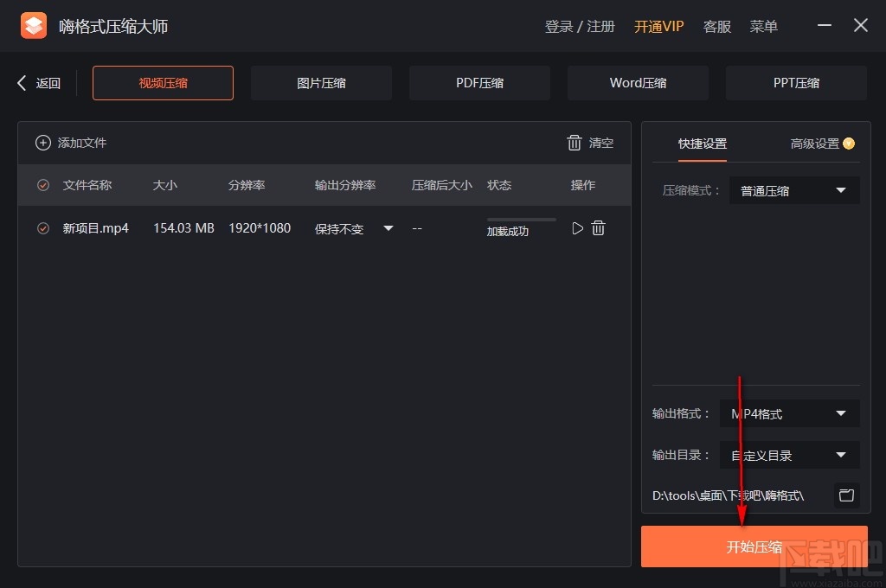Click the 嗨格式压缩大师 app logo icon
This screenshot has height=588, width=886.
(34, 25)
